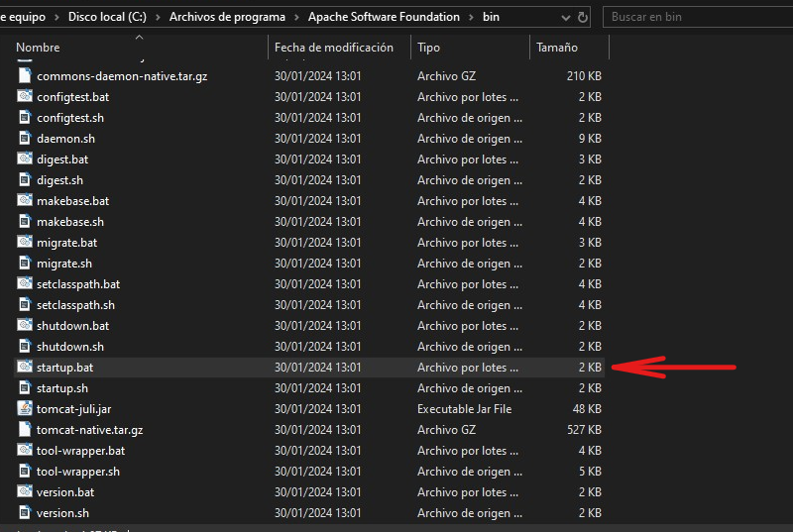Image resolution: width=793 pixels, height=532 pixels.
Task: Sort by Fecha de modificación column
Action: [333, 48]
